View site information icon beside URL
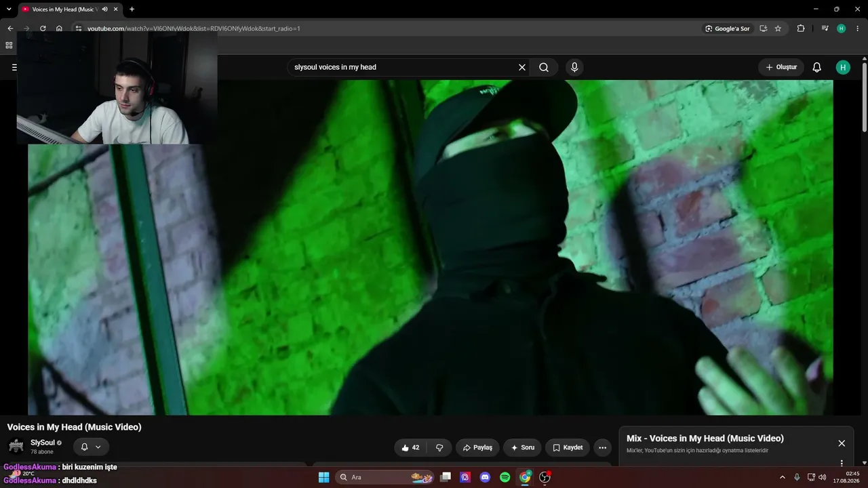This screenshot has height=488, width=868. pyautogui.click(x=78, y=28)
